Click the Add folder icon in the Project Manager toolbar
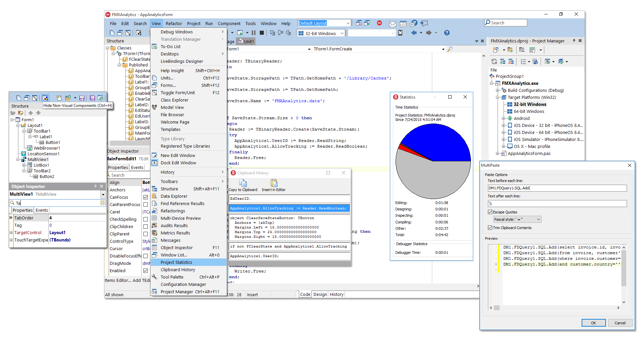Viewport: 644px width, 354px height. point(510,50)
